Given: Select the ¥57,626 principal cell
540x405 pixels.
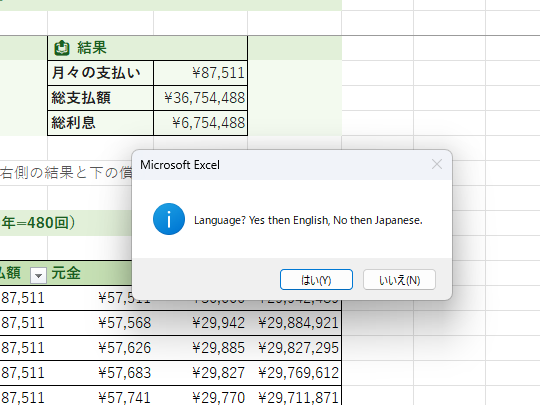Looking at the screenshot, I should (x=101, y=348).
